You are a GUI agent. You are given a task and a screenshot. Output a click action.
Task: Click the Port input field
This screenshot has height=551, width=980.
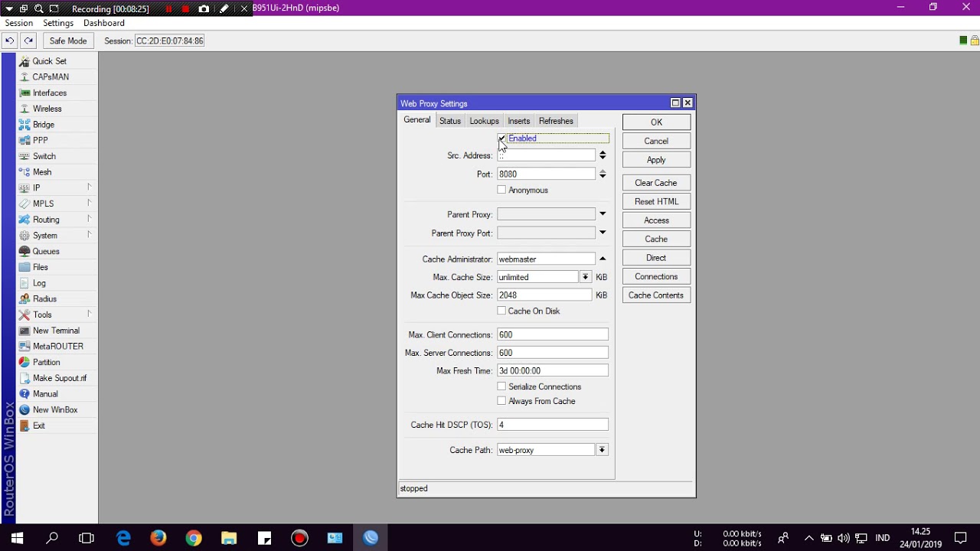[546, 174]
